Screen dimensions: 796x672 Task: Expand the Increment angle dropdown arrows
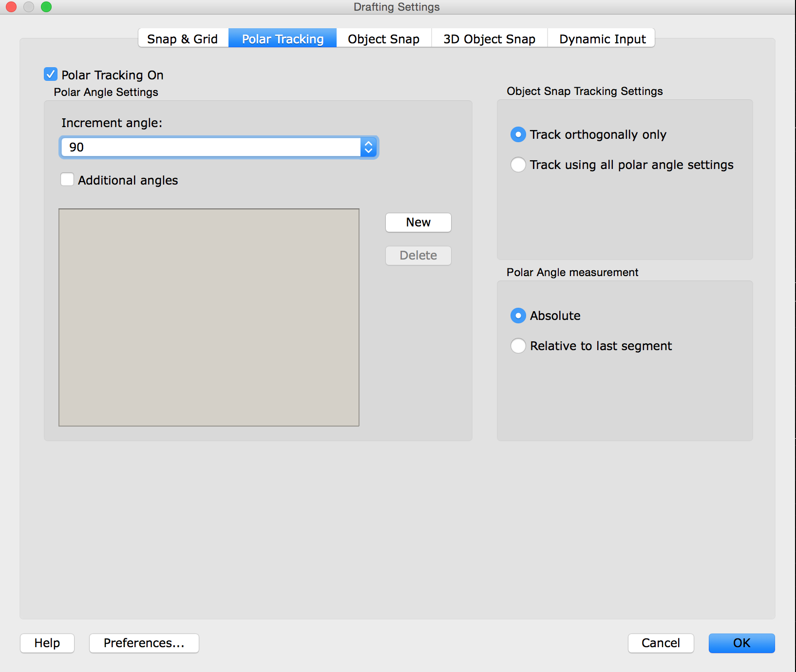[369, 147]
